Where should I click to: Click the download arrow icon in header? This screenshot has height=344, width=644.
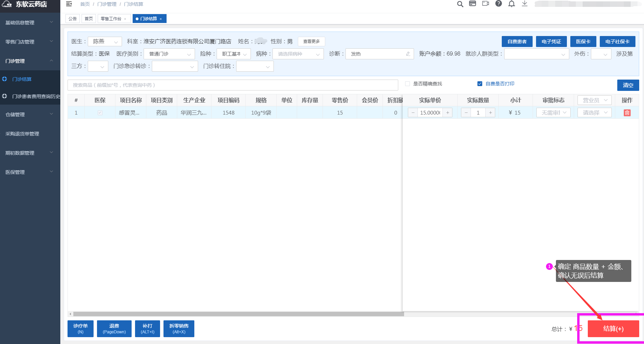(524, 4)
